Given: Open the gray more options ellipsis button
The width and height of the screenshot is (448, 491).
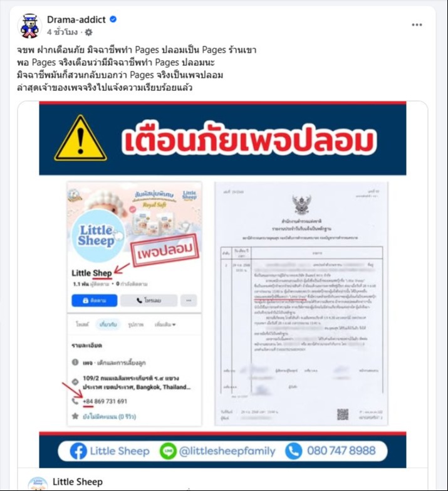Looking at the screenshot, I should (x=189, y=300).
